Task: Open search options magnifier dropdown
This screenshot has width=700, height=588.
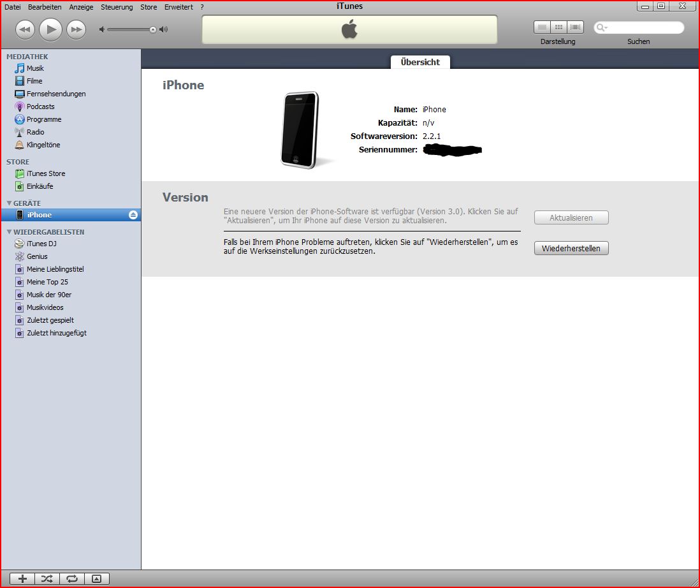Action: pos(601,28)
